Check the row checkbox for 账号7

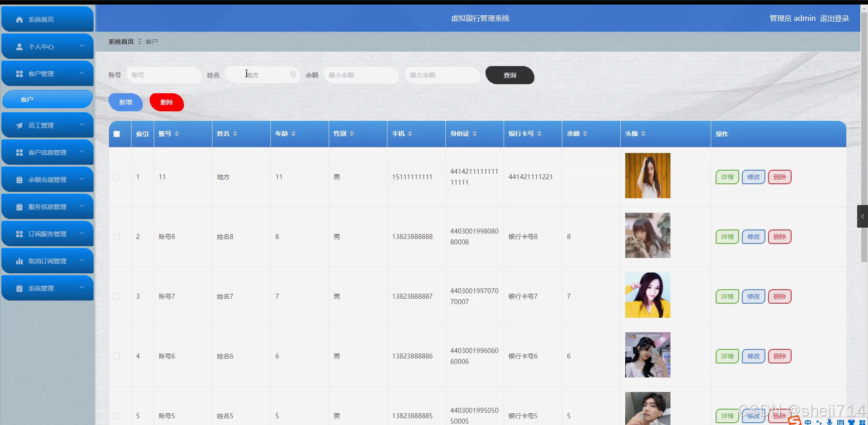pyautogui.click(x=117, y=296)
